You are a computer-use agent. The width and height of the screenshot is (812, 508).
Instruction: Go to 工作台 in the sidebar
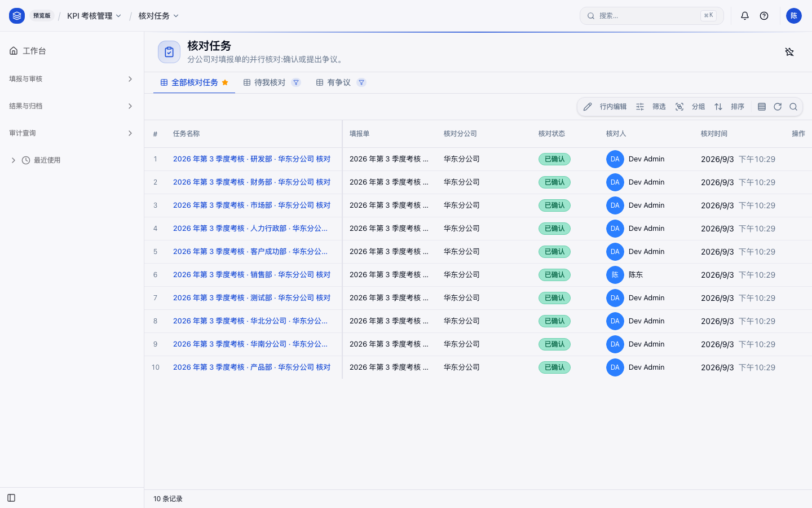[x=72, y=51]
